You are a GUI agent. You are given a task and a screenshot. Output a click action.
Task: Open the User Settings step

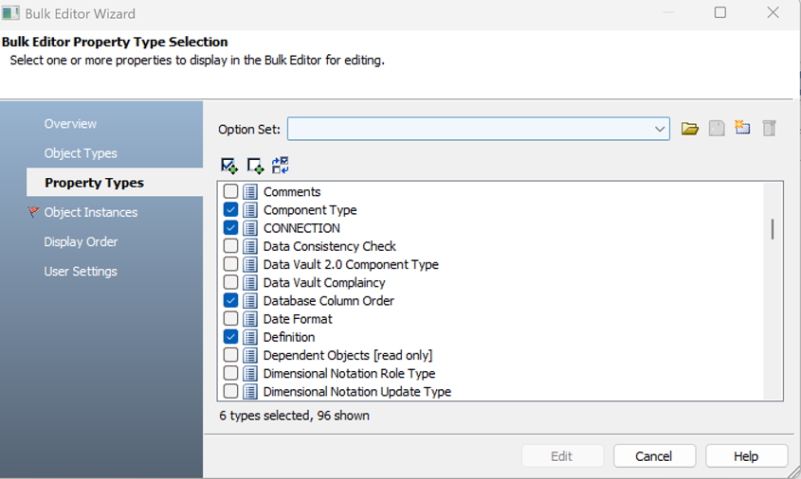tap(80, 271)
